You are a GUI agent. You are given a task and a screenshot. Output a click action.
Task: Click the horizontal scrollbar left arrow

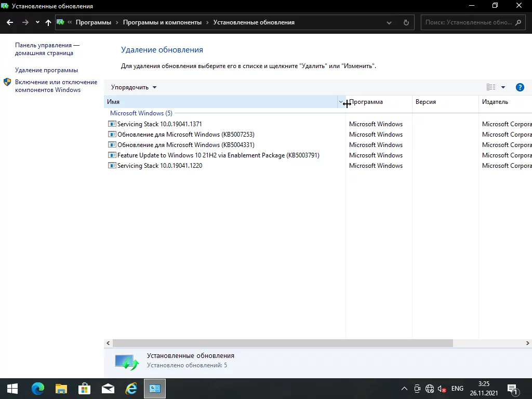point(108,343)
